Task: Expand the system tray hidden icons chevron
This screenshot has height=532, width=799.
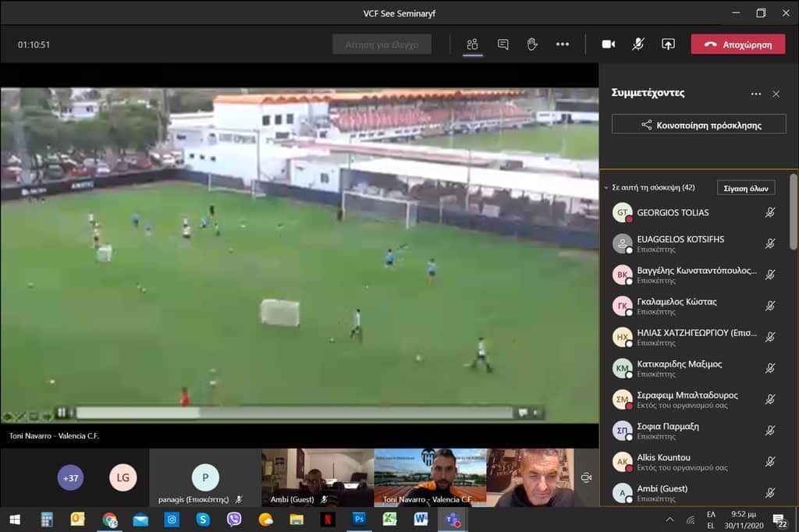Action: tap(669, 520)
